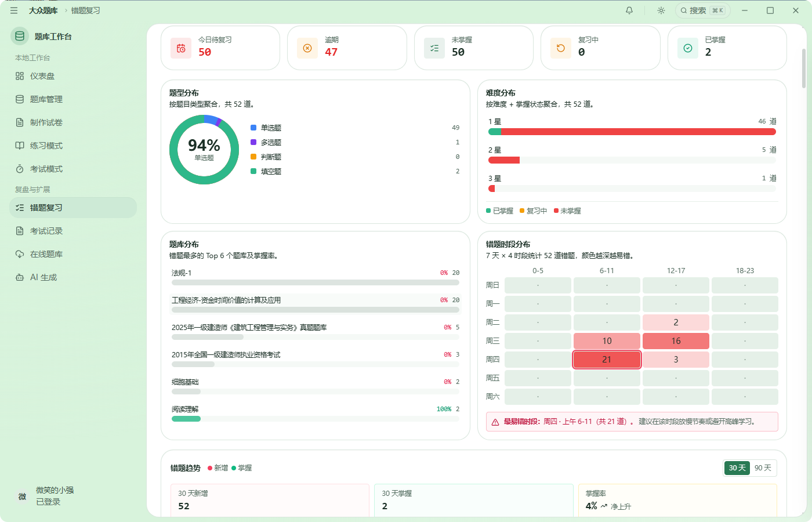
Task: Toggle the light theme sun icon
Action: point(661,10)
